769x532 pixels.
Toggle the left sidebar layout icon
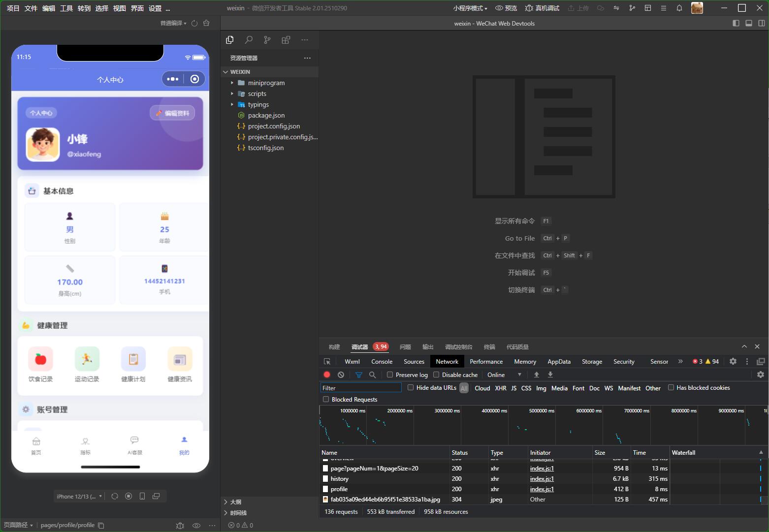tap(736, 23)
